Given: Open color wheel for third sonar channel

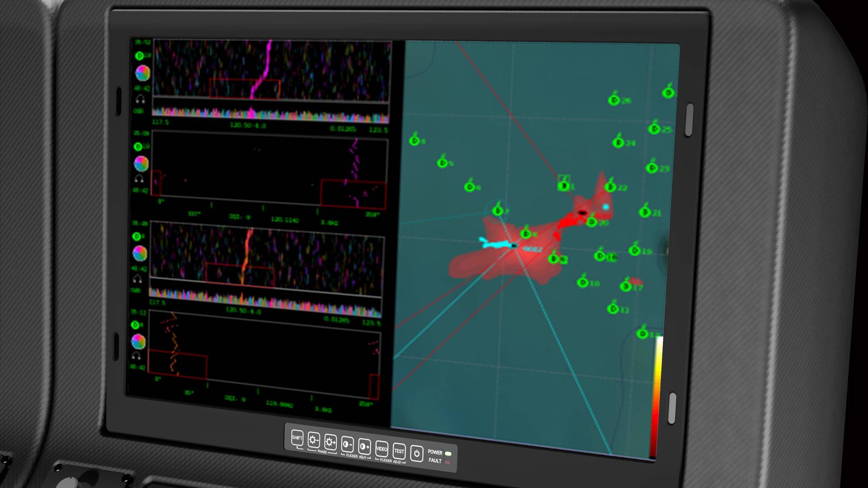Looking at the screenshot, I should click(x=140, y=253).
